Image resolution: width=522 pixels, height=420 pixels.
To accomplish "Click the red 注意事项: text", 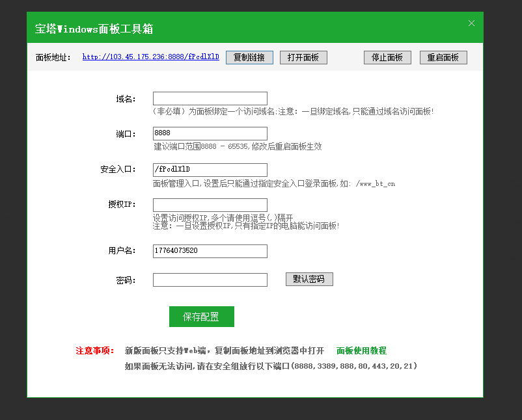I will click(x=95, y=350).
